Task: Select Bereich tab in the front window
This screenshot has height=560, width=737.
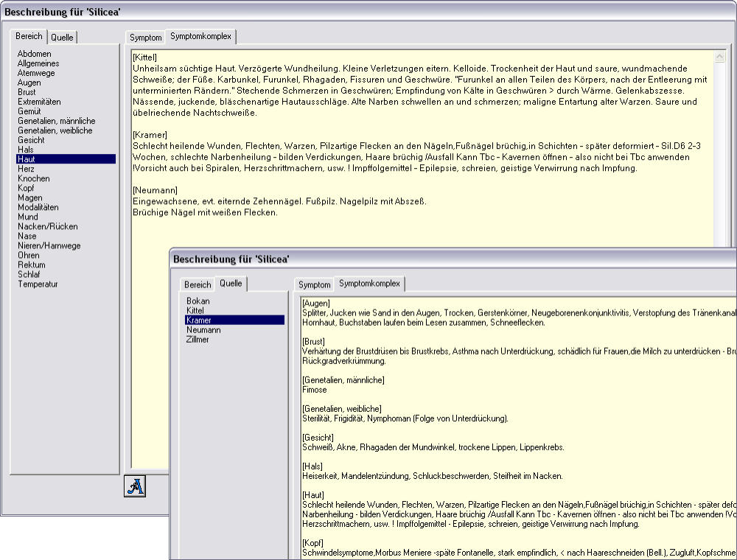Action: coord(197,284)
